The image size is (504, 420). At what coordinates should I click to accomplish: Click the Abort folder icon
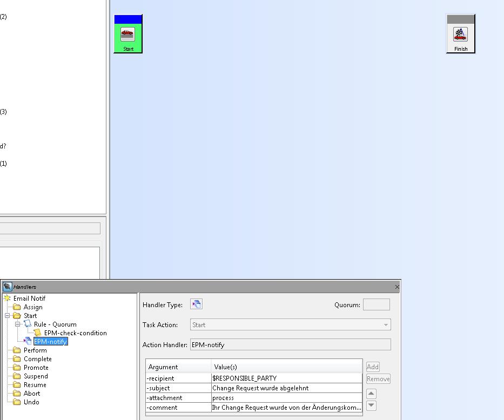tap(17, 394)
